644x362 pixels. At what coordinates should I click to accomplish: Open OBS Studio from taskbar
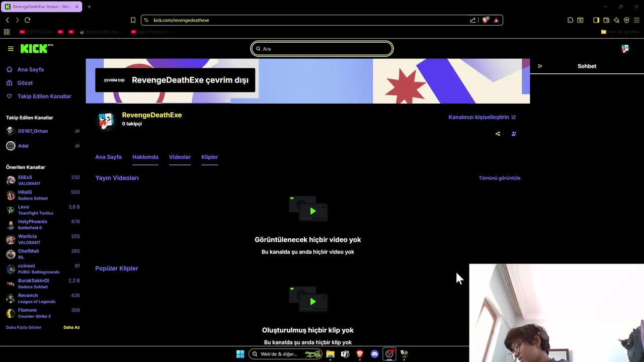[389, 354]
